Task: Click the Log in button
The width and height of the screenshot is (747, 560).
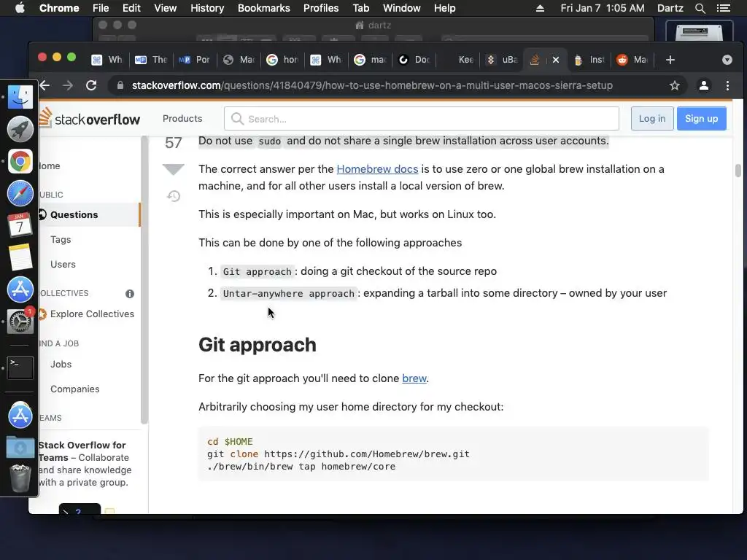Action: 652,119
